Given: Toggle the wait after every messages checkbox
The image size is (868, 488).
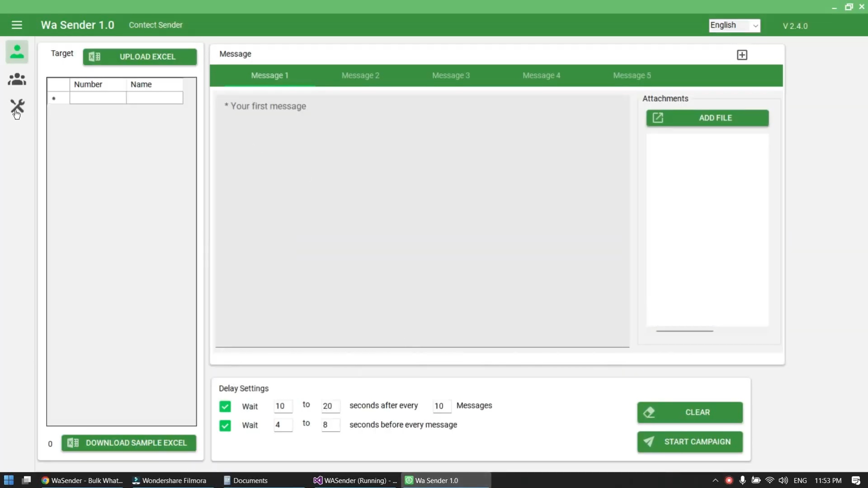Looking at the screenshot, I should [x=225, y=406].
